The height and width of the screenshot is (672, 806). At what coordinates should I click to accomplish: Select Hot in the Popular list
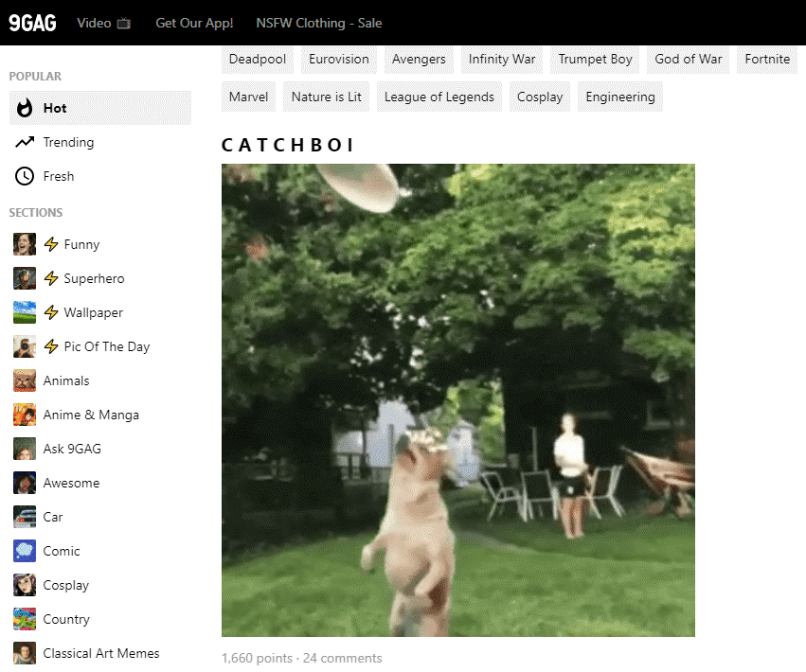pyautogui.click(x=100, y=108)
